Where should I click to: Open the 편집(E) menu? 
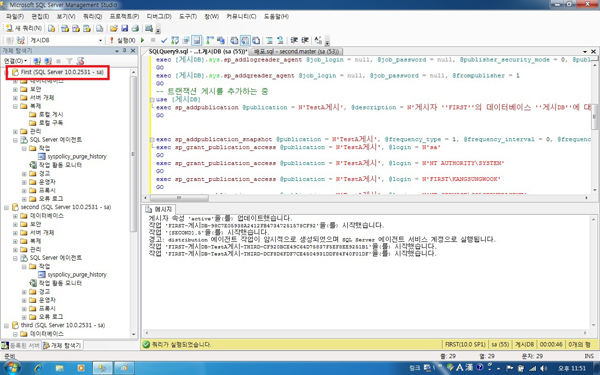point(40,16)
